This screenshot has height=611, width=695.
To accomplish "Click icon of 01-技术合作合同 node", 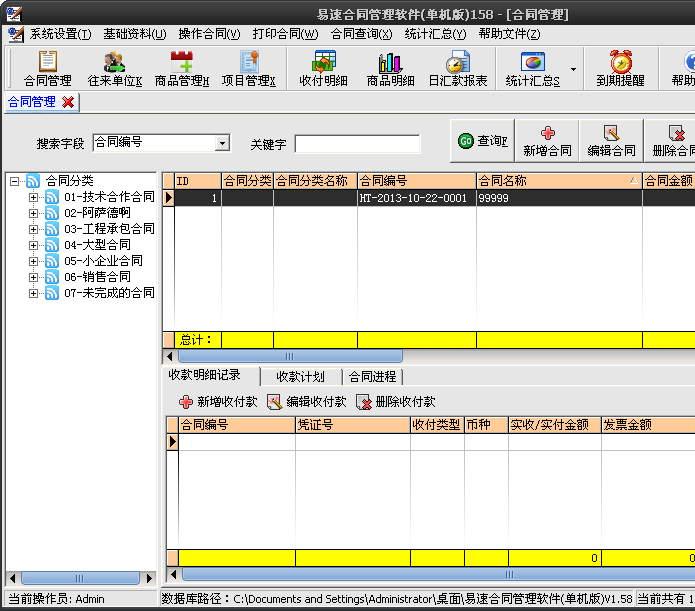I will tap(52, 196).
